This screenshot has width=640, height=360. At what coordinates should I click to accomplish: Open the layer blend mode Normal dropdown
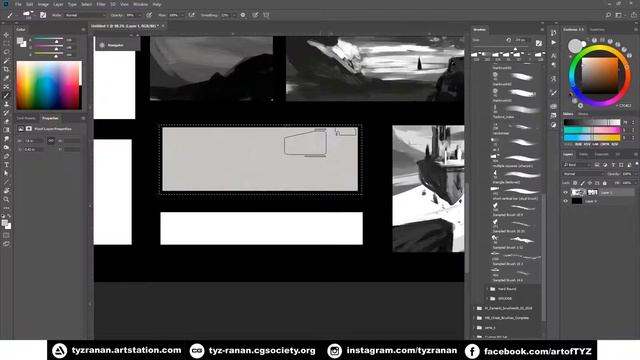coord(582,174)
